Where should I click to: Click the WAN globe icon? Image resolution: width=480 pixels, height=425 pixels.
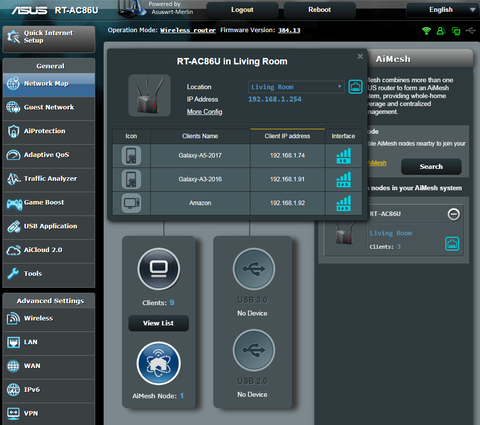pos(13,366)
